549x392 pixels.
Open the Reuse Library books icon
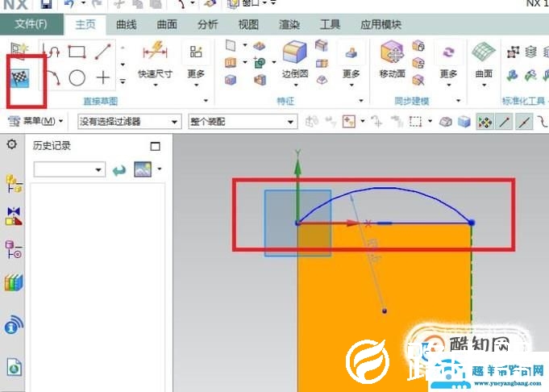[14, 282]
